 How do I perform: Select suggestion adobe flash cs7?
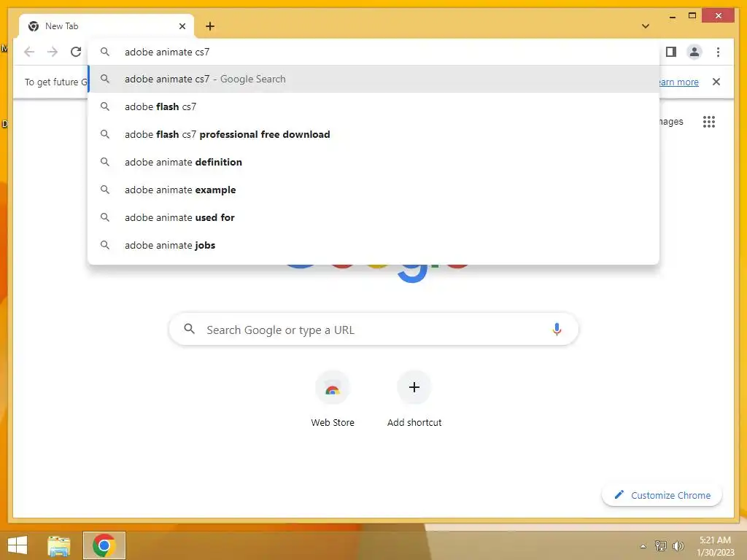click(x=374, y=106)
